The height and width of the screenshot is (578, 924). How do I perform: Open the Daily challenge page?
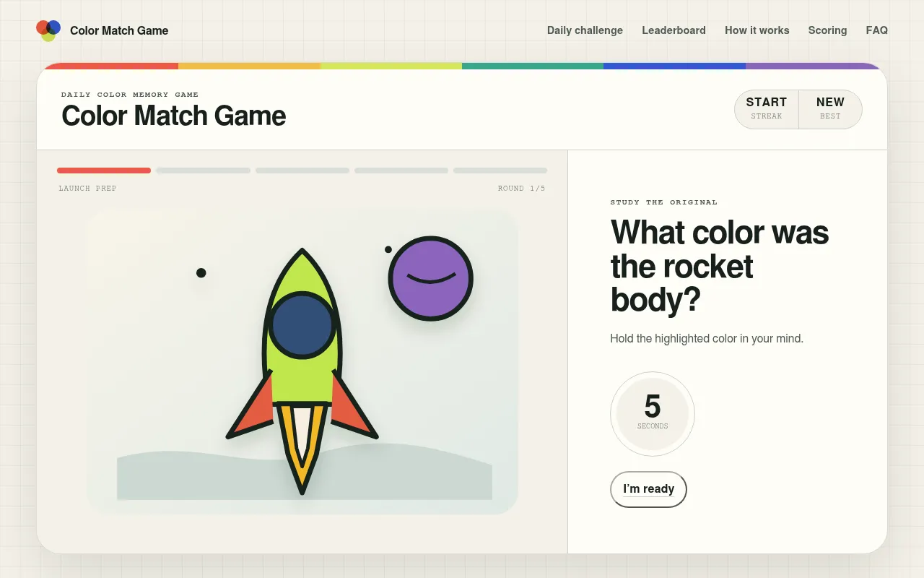(585, 30)
